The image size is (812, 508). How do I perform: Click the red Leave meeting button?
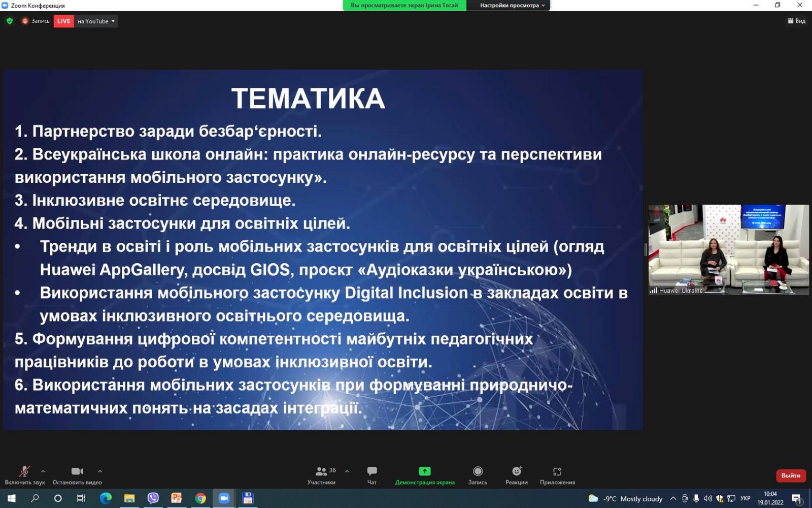[791, 475]
